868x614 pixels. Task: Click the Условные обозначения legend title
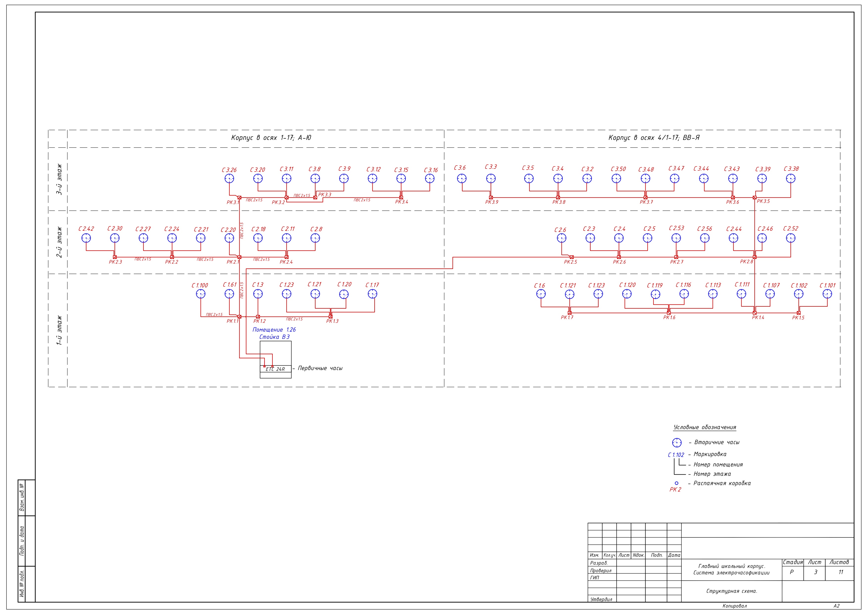(705, 427)
